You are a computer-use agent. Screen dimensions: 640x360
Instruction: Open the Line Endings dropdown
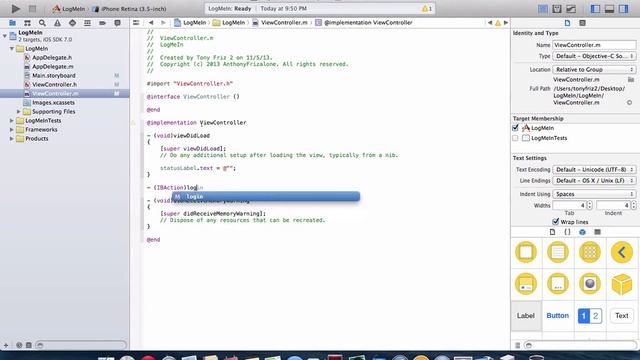point(594,180)
